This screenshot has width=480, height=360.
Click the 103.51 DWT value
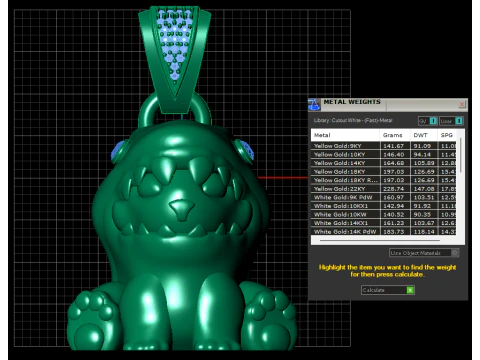click(x=424, y=197)
